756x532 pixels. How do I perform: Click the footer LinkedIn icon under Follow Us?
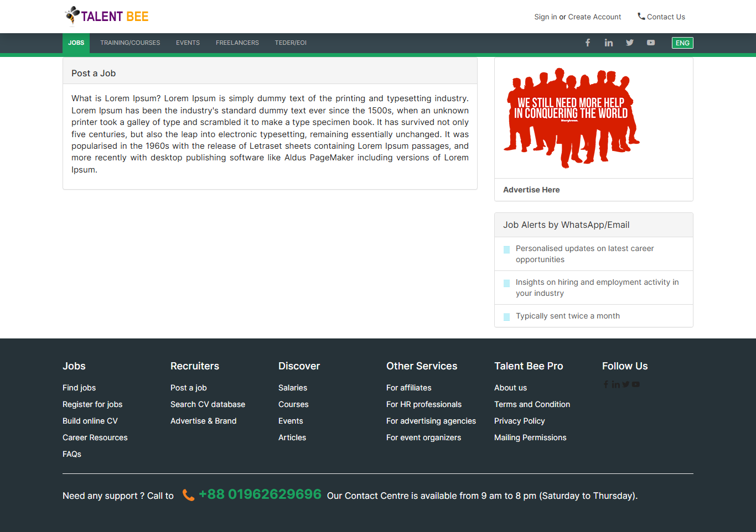pos(616,384)
